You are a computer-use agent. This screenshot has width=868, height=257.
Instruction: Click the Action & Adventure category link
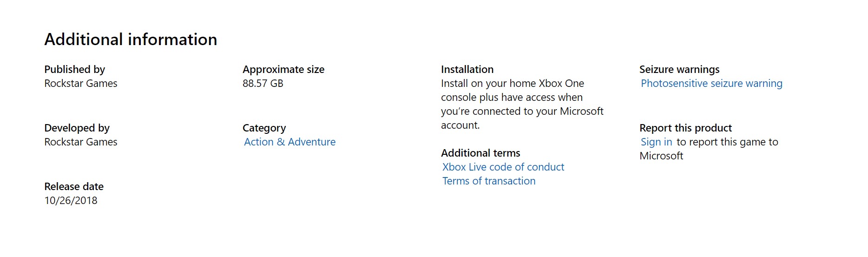289,142
